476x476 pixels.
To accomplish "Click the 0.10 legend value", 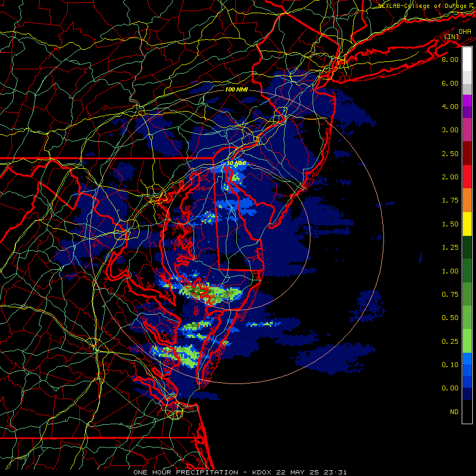I will click(450, 365).
